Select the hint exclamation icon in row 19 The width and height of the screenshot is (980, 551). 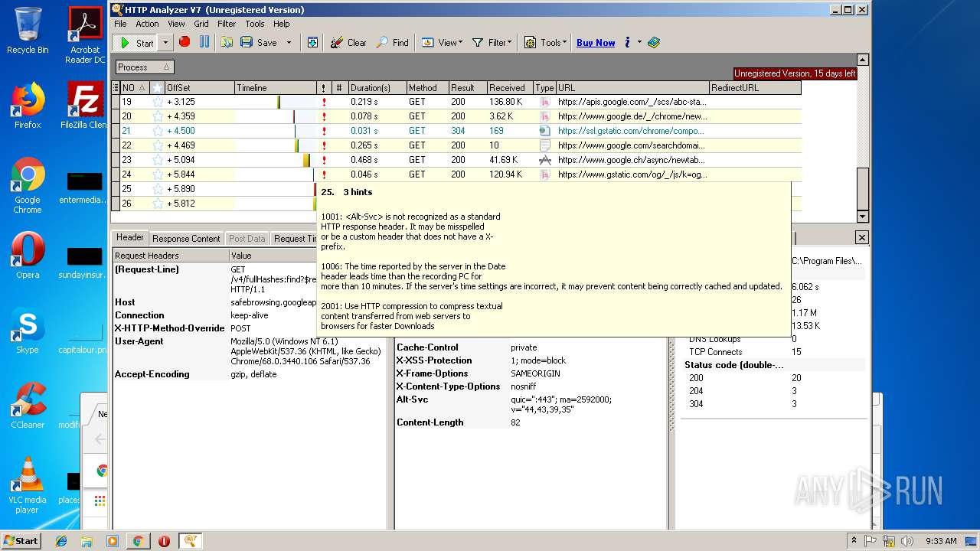click(x=325, y=102)
